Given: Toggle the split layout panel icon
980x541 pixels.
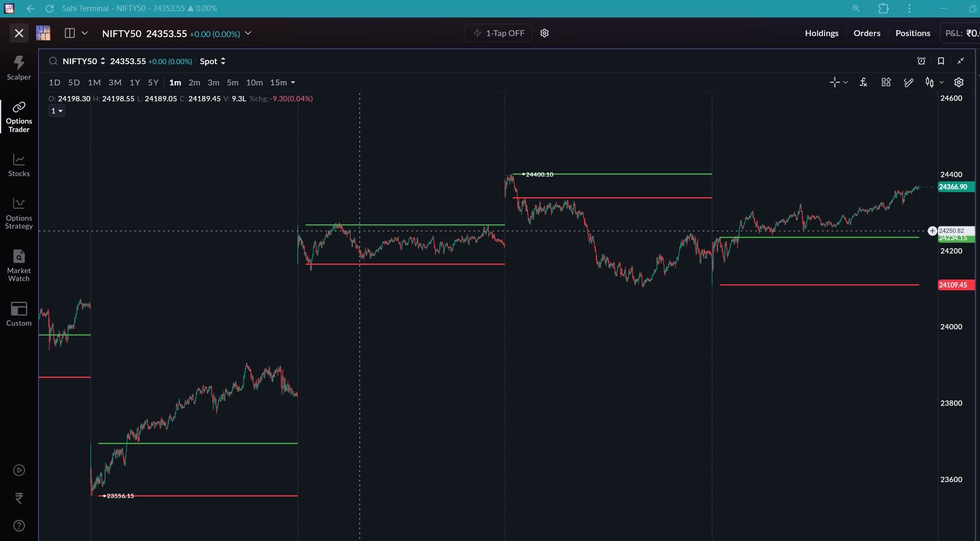Looking at the screenshot, I should click(x=70, y=33).
